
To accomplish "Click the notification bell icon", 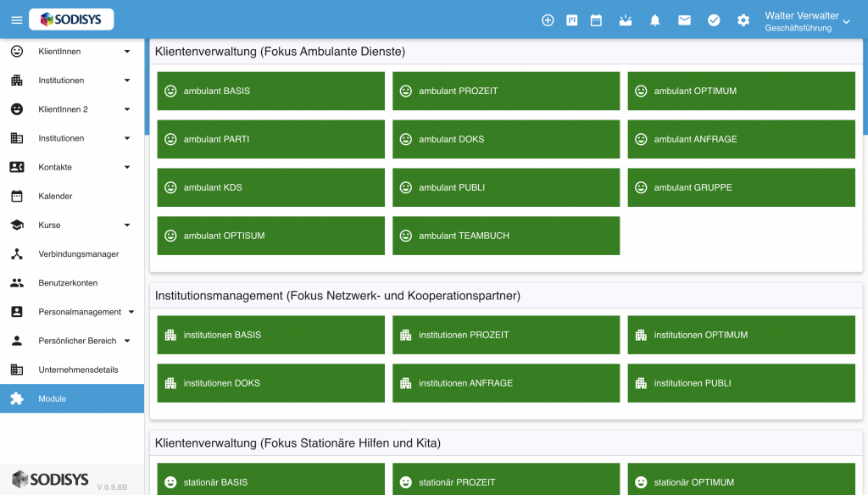I will pyautogui.click(x=655, y=20).
